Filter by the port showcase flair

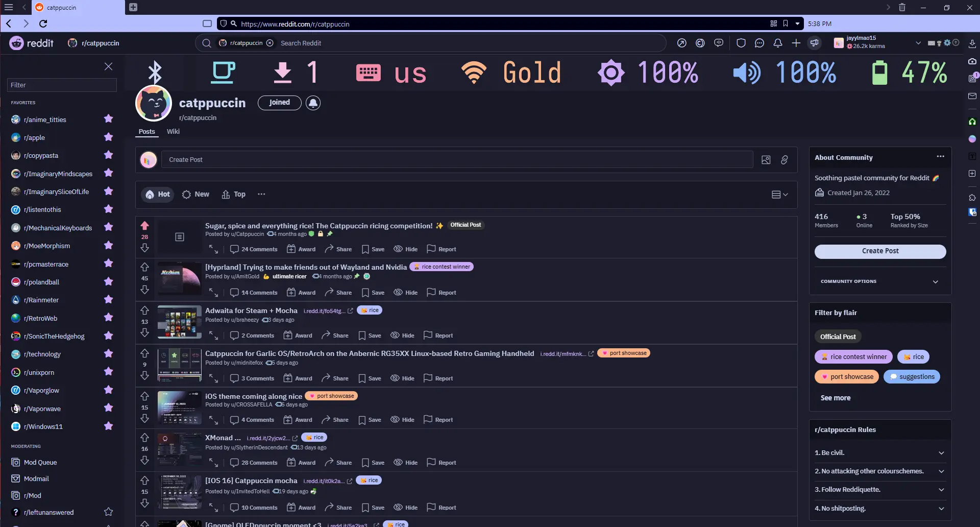[x=847, y=377]
